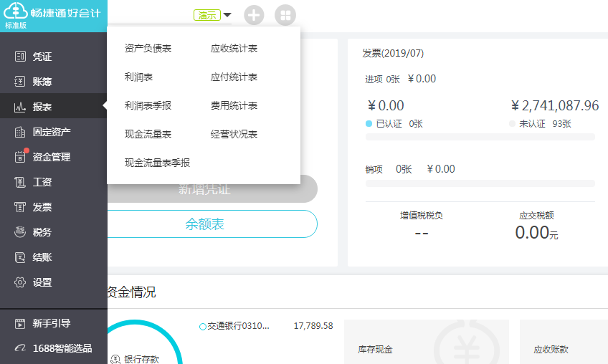This screenshot has height=364, width=608.
Task: Open 资产负债表 report
Action: point(148,49)
